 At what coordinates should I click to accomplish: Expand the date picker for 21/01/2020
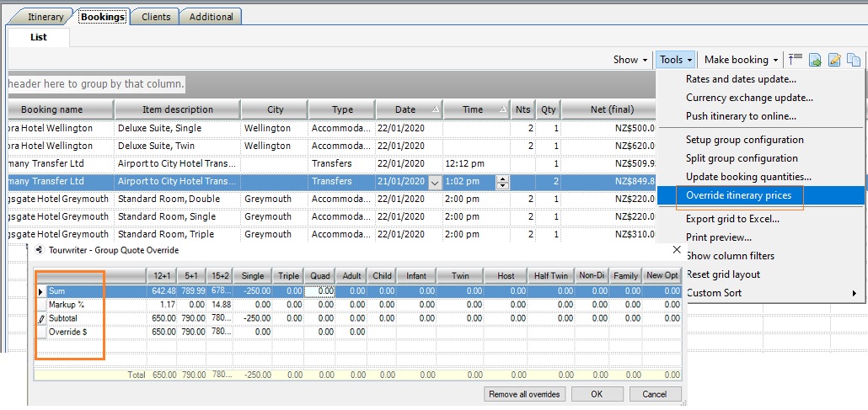click(435, 182)
